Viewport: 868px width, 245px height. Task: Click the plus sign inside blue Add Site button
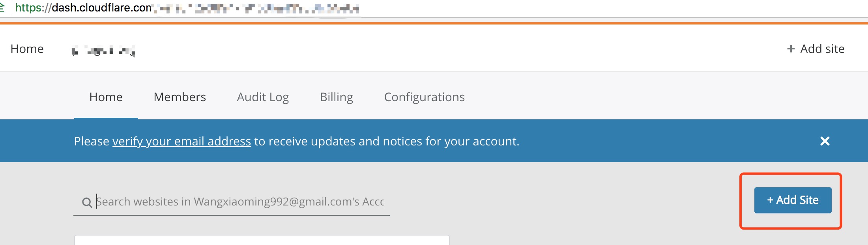(x=770, y=200)
